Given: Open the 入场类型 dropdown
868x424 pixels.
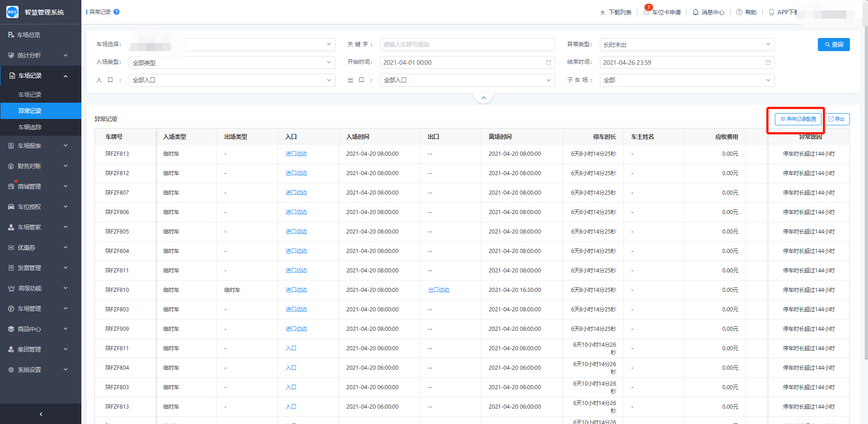Looking at the screenshot, I should tap(232, 62).
